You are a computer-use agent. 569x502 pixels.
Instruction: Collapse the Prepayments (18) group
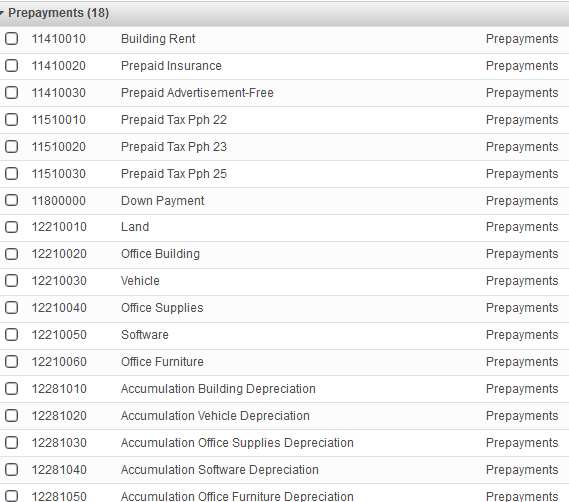point(2,13)
